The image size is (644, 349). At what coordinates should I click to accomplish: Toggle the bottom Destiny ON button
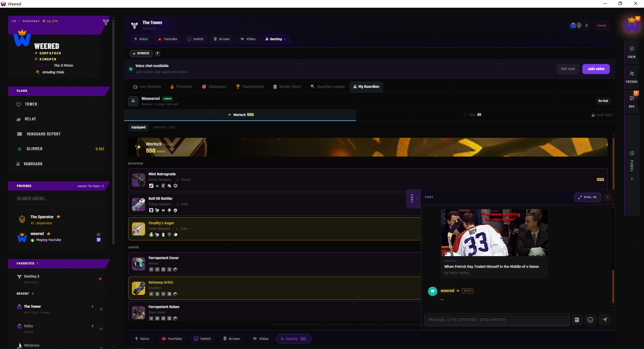[x=293, y=339]
